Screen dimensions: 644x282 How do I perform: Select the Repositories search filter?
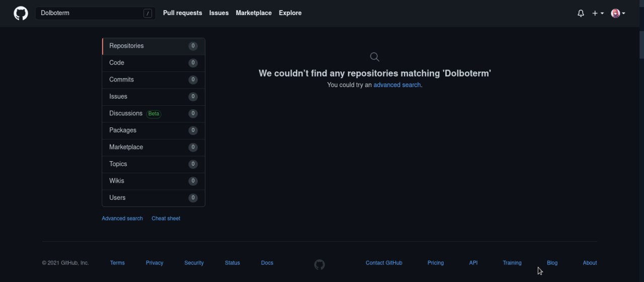pos(153,46)
